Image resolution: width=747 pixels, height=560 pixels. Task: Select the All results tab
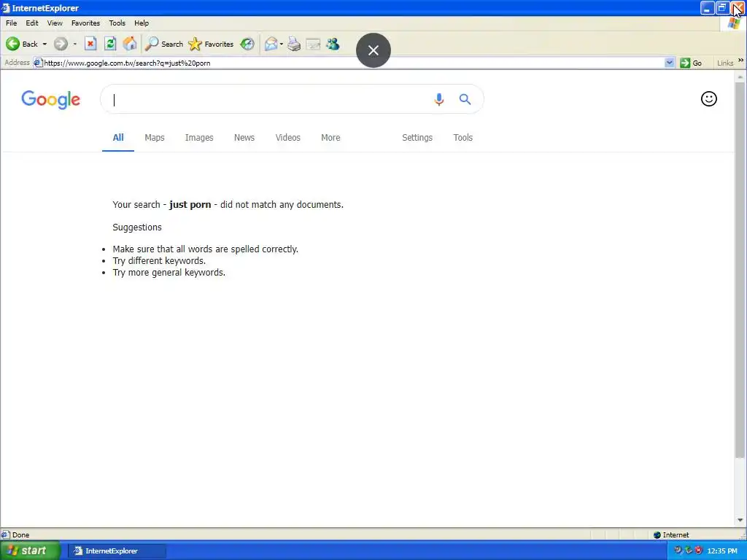(118, 138)
